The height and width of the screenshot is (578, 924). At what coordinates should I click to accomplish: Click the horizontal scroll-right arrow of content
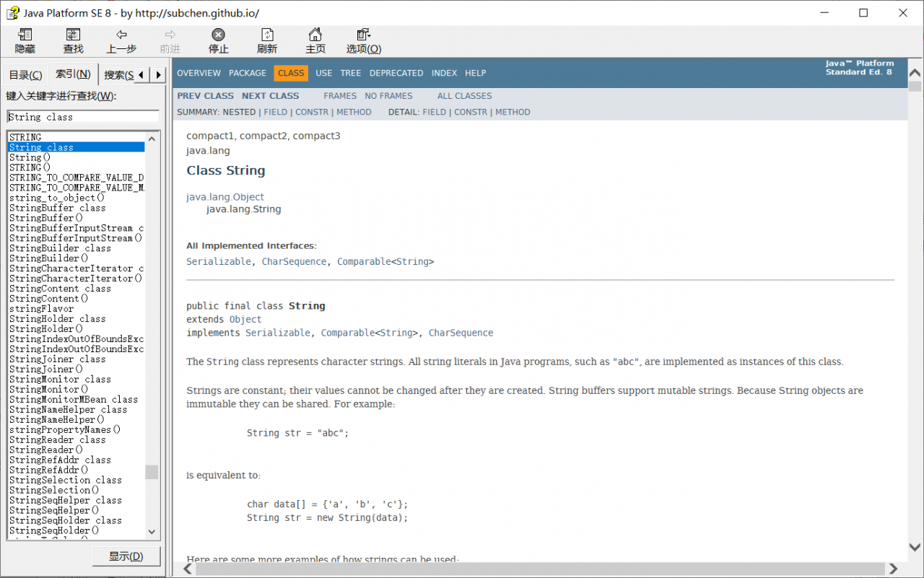(x=894, y=569)
